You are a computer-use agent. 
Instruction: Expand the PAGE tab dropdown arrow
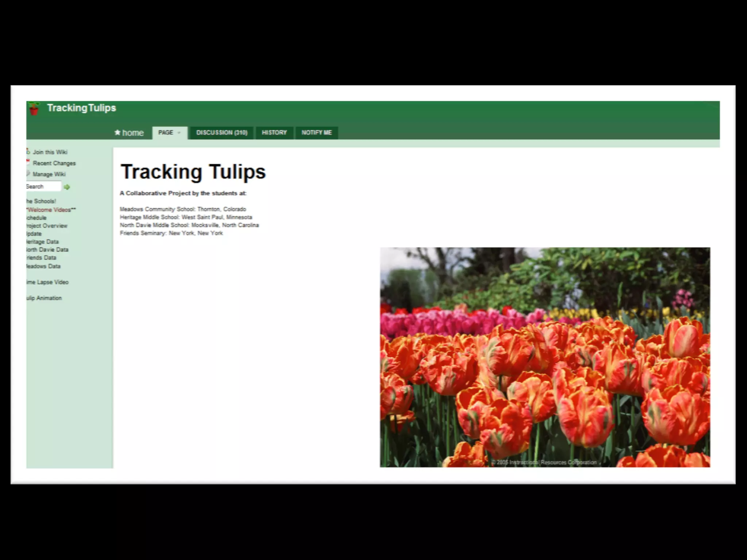pyautogui.click(x=179, y=133)
